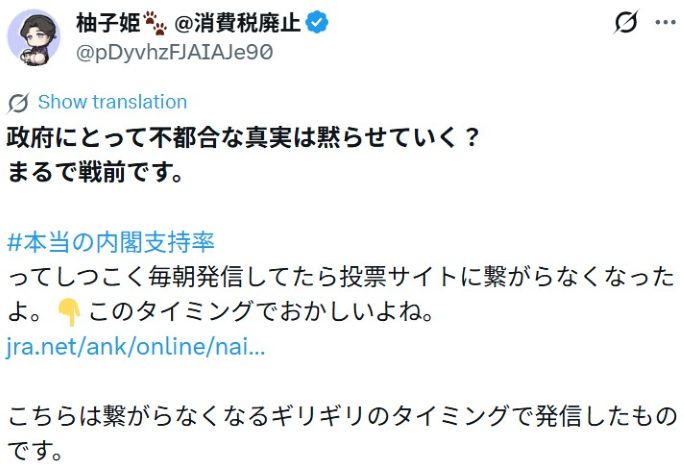Image resolution: width=684 pixels, height=473 pixels.
Task: Click the display name 柚子姫
Action: 109,23
